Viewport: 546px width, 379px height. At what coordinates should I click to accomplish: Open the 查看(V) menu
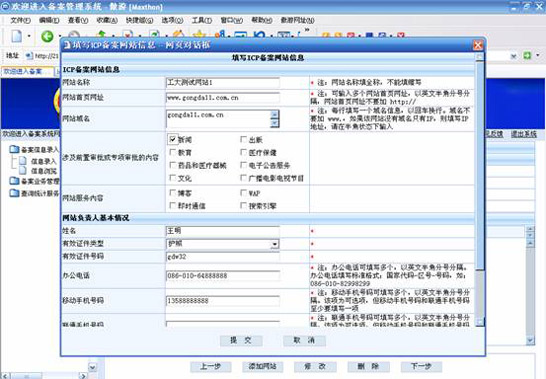[78, 20]
